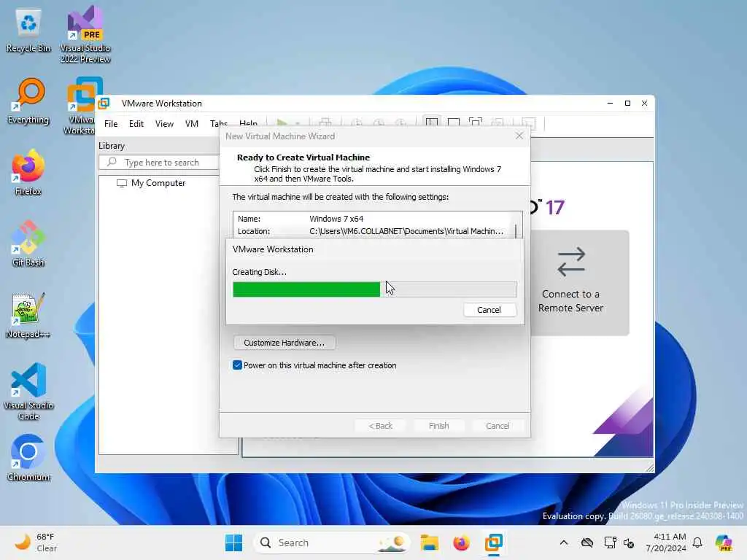This screenshot has width=747, height=560.
Task: Uncheck Power on this virtual machine after creation
Action: [x=237, y=365]
